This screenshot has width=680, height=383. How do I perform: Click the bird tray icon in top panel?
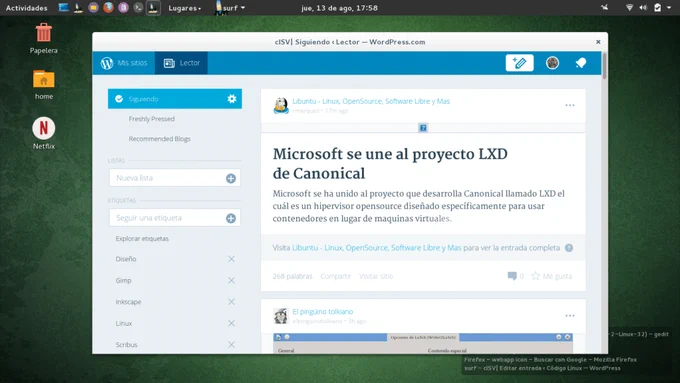pos(604,7)
